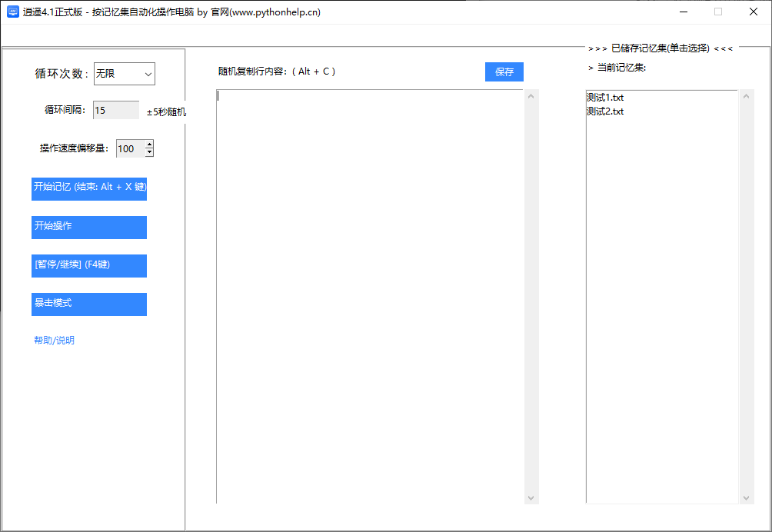
Task: Save content with the 保存 button
Action: coord(504,72)
